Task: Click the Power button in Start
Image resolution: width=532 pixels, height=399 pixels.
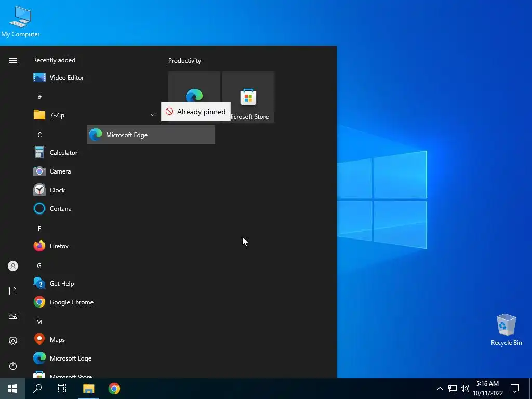Action: pos(13,366)
